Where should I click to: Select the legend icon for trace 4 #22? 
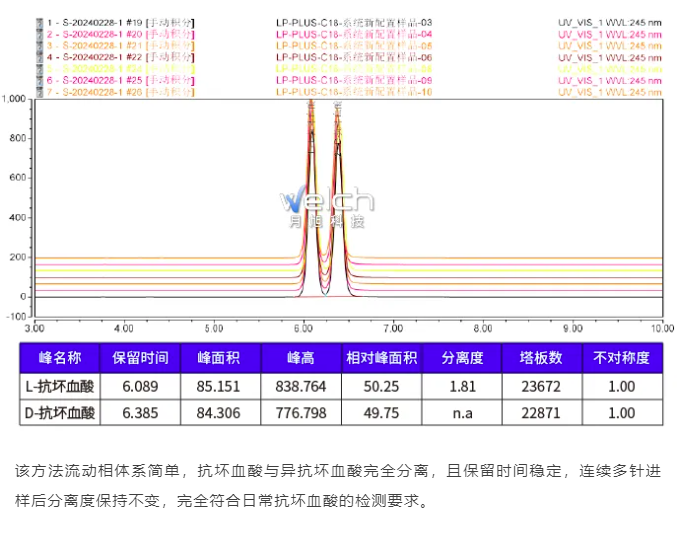point(38,57)
